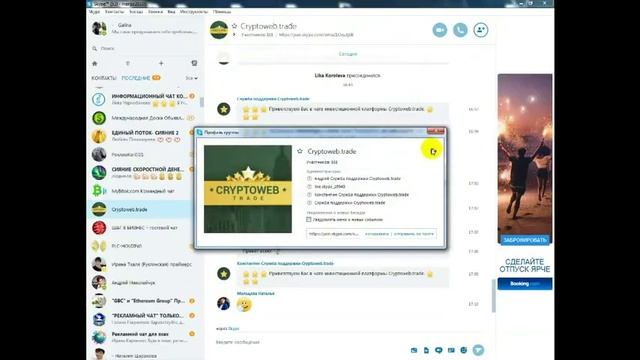
Task: Open the РЕКЛАМНЫЙ ЧАТ ТОЛЬКО conversation
Action: pos(145,319)
